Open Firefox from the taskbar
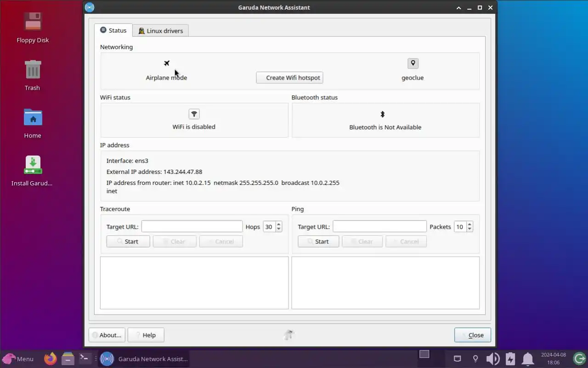Screen dimensions: 588x368 [51, 359]
